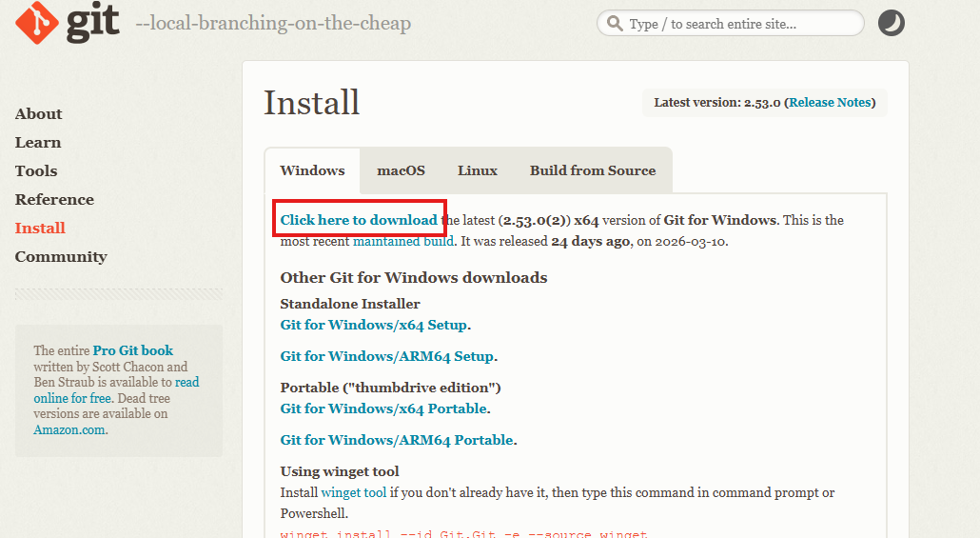This screenshot has width=980, height=538.
Task: Click the 'Other Git for Windows downloads' heading
Action: coord(414,278)
